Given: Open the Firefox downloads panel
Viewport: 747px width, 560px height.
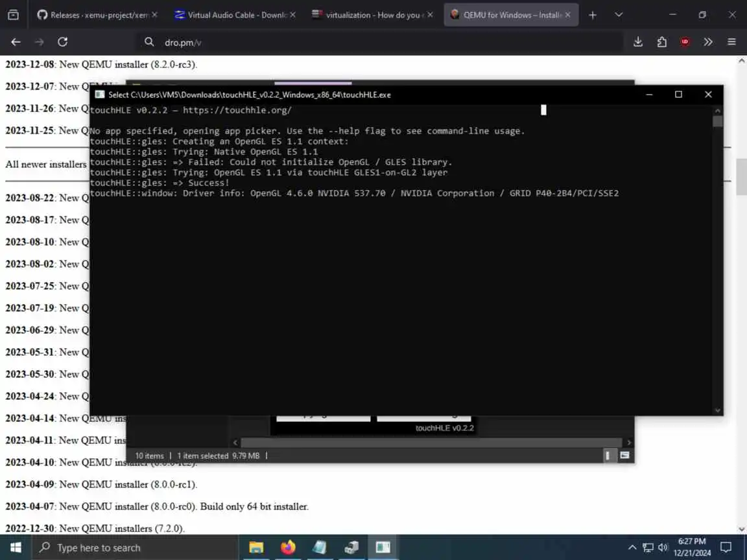Looking at the screenshot, I should tap(638, 42).
